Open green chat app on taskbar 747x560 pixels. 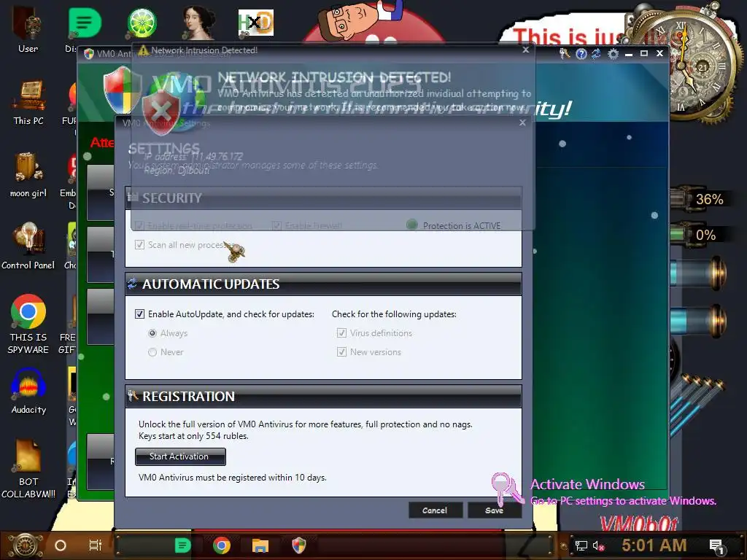click(182, 545)
